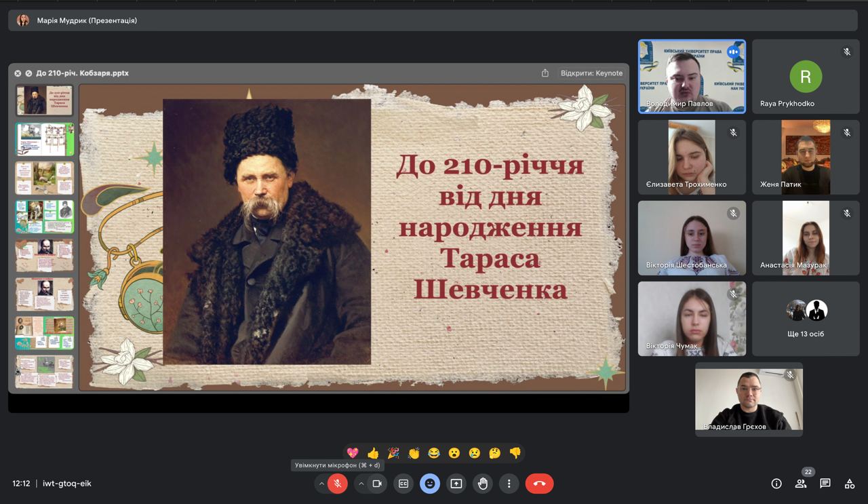Open the chat messages panel
Image resolution: width=868 pixels, height=504 pixels.
point(825,484)
